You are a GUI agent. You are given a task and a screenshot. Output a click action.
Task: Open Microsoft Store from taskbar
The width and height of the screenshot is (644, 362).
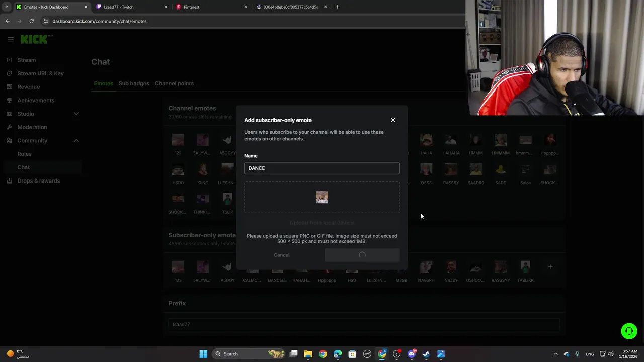tap(352, 354)
